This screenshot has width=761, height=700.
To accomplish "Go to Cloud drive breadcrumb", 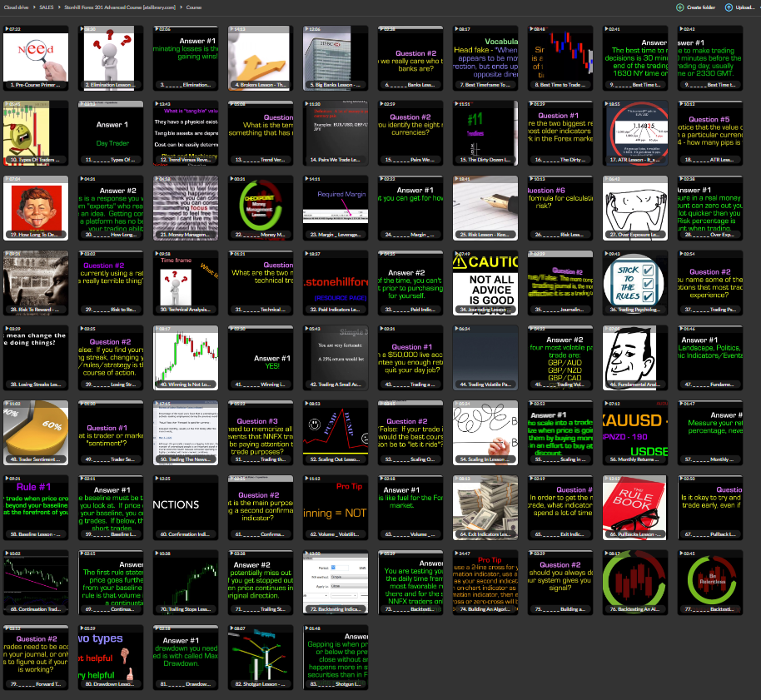I will tap(16, 7).
